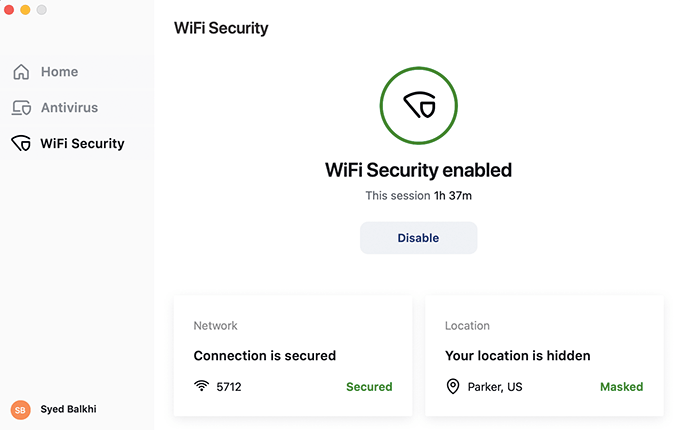Disable WiFi Security with the Disable button
Image resolution: width=680 pixels, height=430 pixels.
(x=418, y=238)
